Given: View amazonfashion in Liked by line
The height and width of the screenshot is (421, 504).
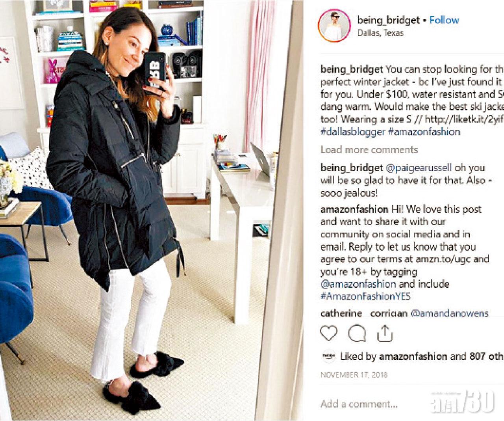Looking at the screenshot, I should pyautogui.click(x=413, y=356).
